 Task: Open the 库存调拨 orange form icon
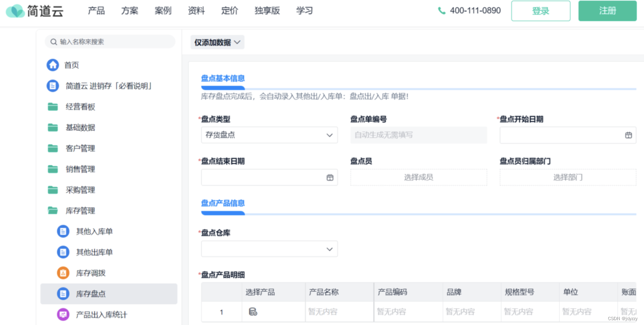tap(63, 273)
